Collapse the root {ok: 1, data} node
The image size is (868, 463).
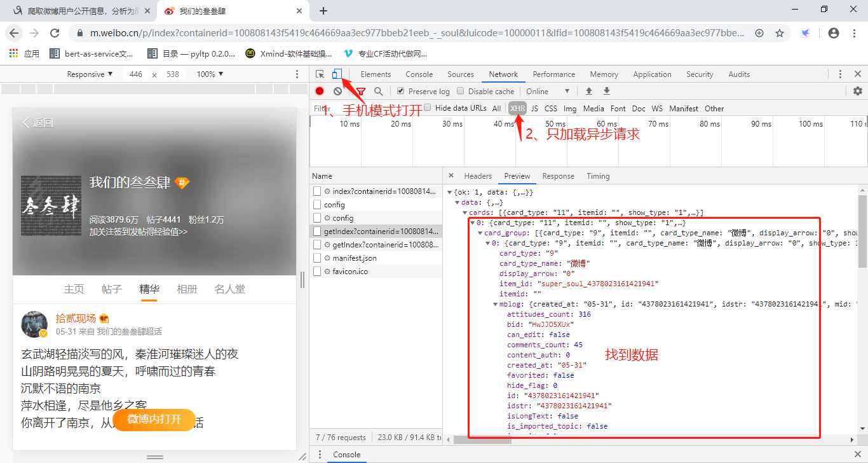tap(450, 192)
